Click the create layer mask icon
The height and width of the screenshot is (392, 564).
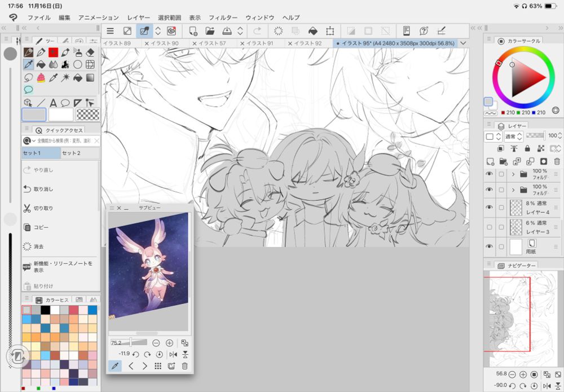point(544,161)
